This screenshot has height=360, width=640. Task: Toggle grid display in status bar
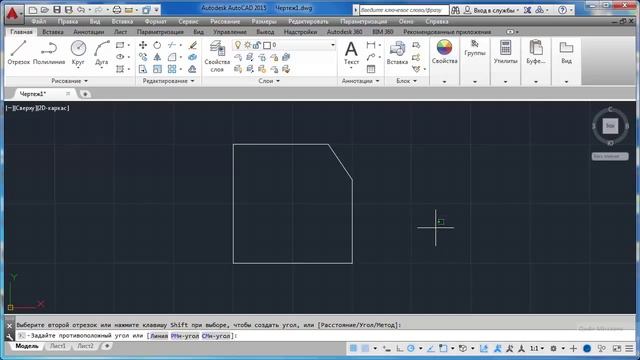353,348
